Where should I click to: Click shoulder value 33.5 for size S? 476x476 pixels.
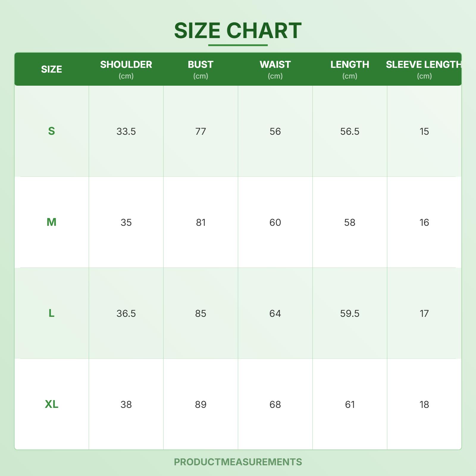click(x=126, y=131)
